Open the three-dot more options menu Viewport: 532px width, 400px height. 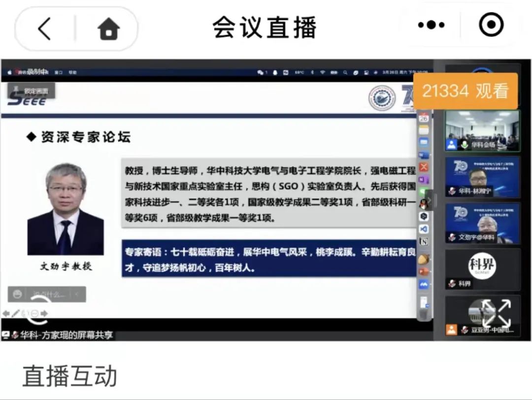click(431, 25)
